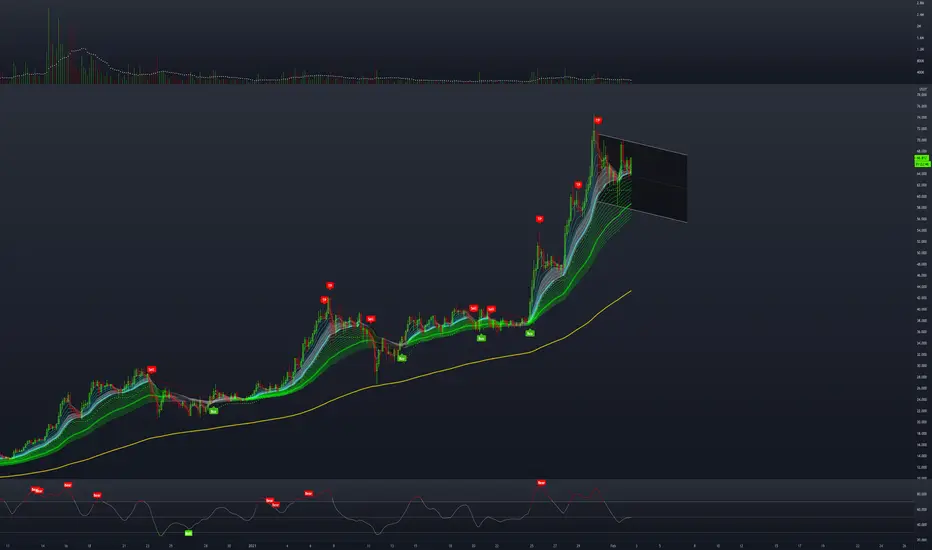Viewport: 932px width, 550px height.
Task: Select the right Sell label of the adjacent pair
Action: click(x=491, y=309)
